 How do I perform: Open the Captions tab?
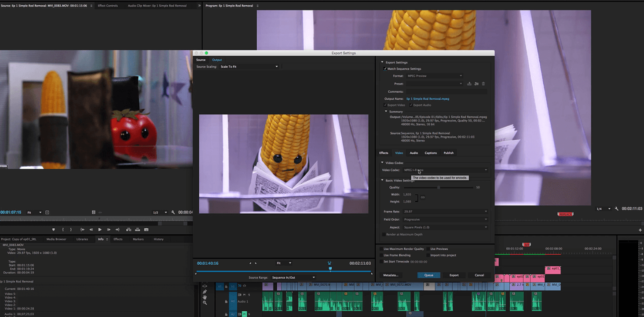(431, 153)
